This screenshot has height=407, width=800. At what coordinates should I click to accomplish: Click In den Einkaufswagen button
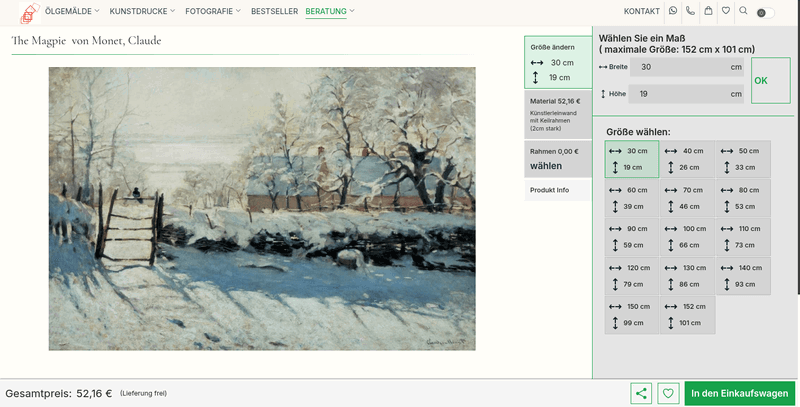(x=739, y=393)
